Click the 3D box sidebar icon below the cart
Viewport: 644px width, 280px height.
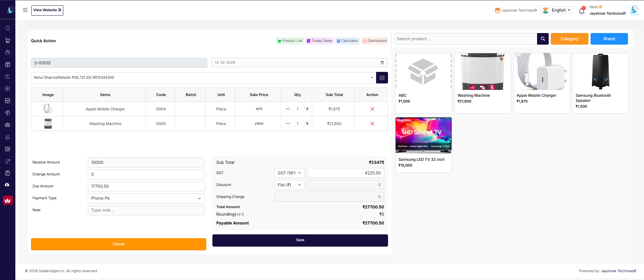click(x=7, y=64)
